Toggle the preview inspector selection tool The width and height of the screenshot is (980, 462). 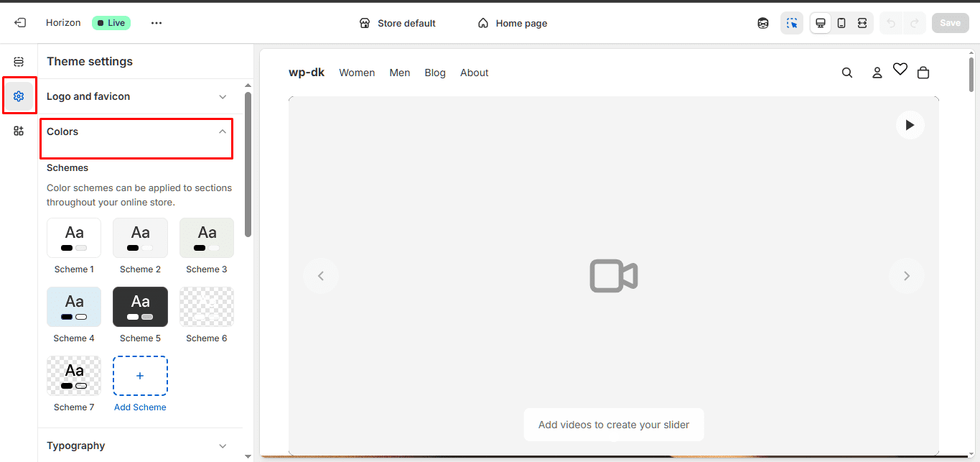pyautogui.click(x=792, y=23)
